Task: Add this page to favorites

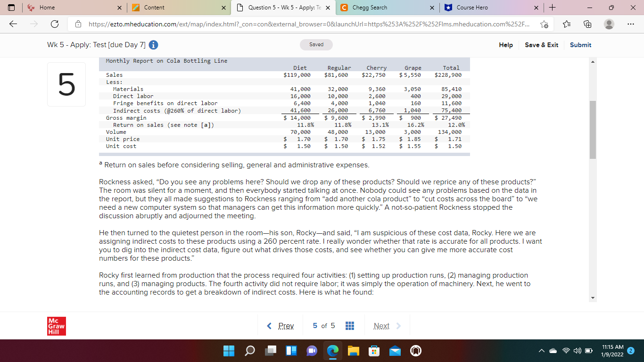Action: click(544, 25)
